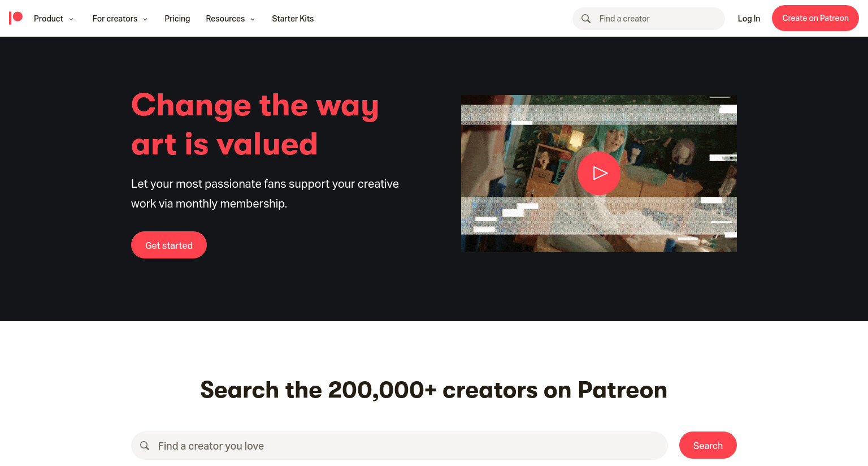Open the Resources menu label
868x466 pixels.
[x=225, y=19]
